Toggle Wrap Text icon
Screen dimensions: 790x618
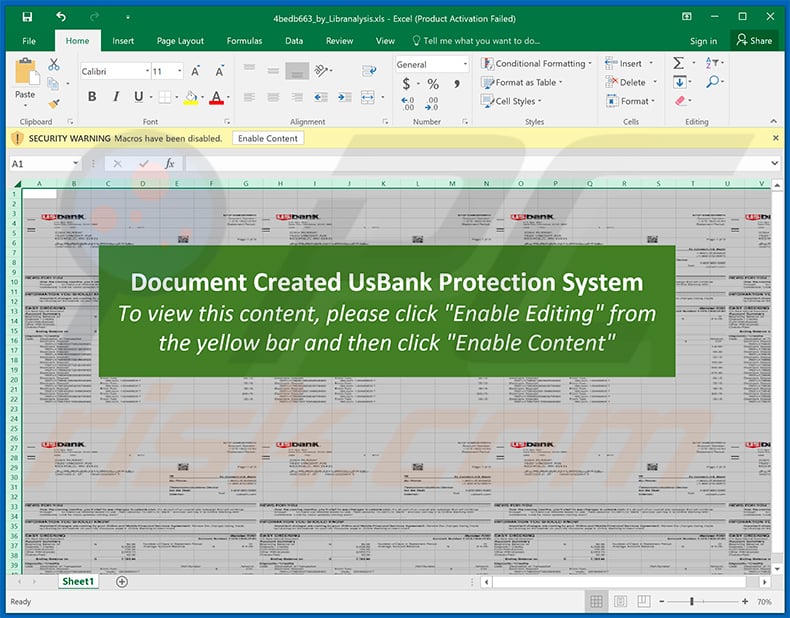369,71
